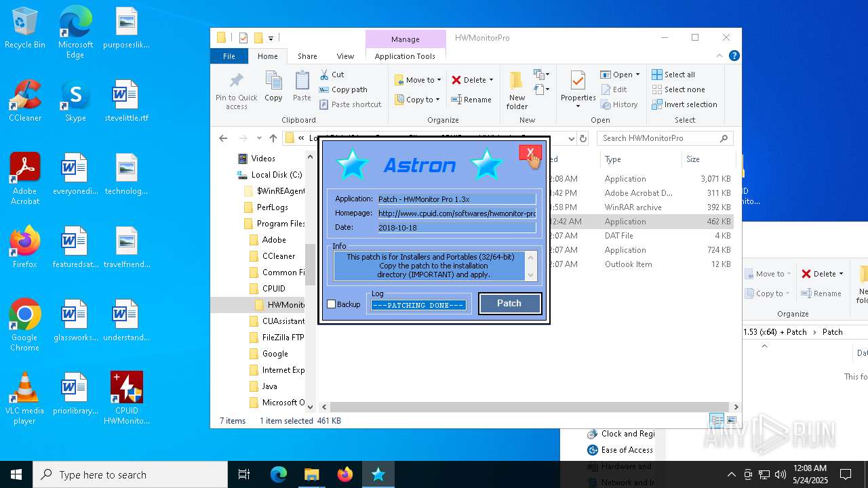Click the Paste ribbon icon
This screenshot has width=868, height=488.
coord(302,86)
